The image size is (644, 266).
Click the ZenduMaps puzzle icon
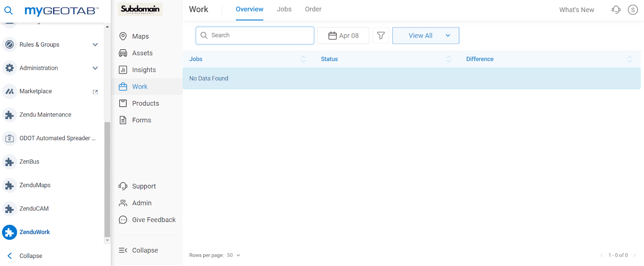(x=10, y=185)
